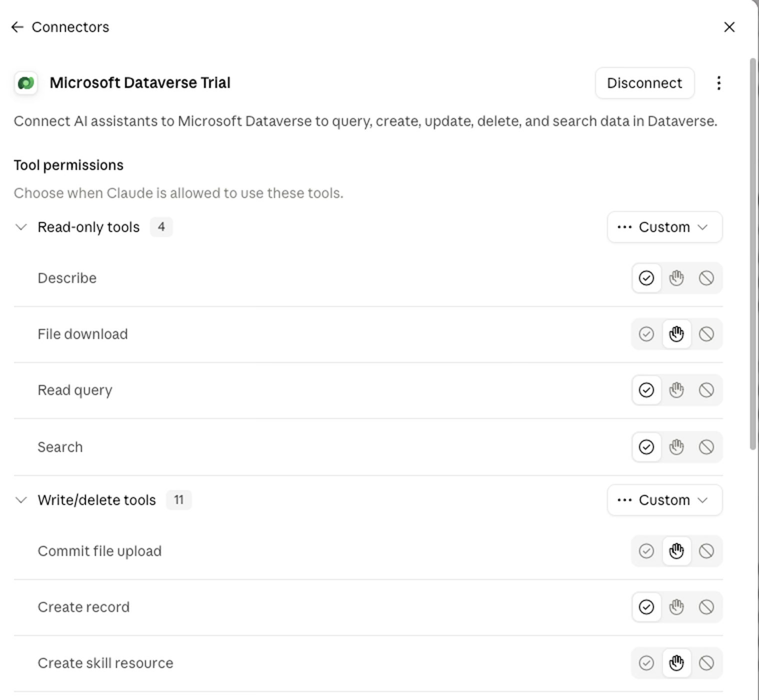Block the Describe tool

[x=706, y=278]
